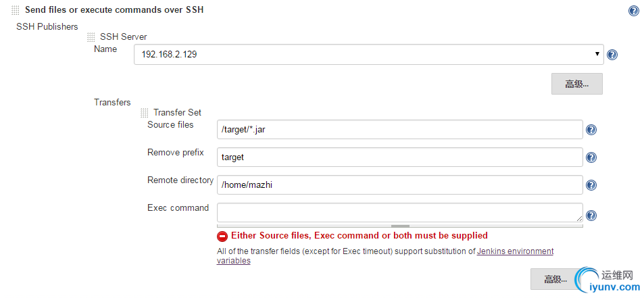Show help for Remove prefix field
This screenshot has width=644, height=298.
coord(591,157)
